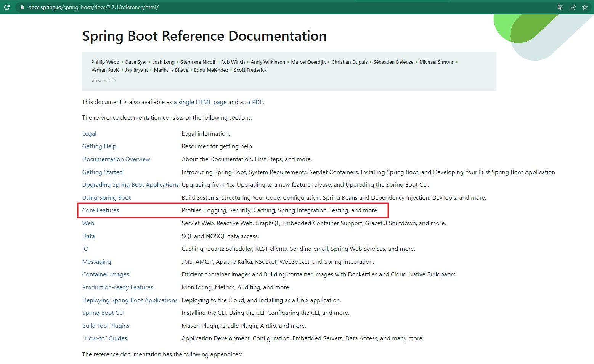Viewport: 594px width, 364px height.
Task: Click the Version 2.7.1 text
Action: click(104, 81)
